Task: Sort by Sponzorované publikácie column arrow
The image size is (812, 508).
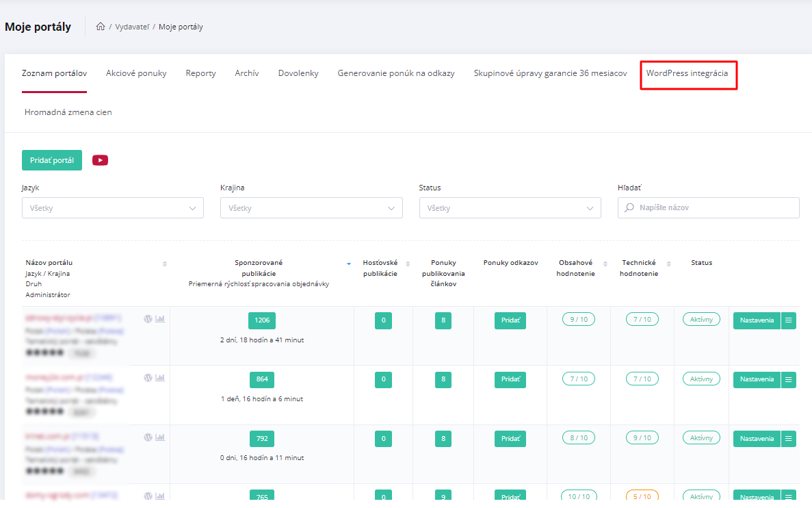Action: (x=348, y=264)
